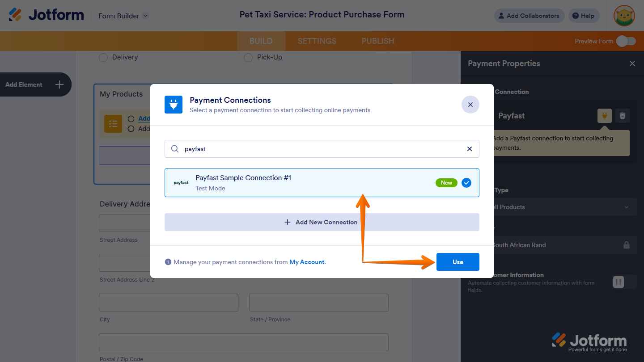
Task: Click the plus icon beside Add Element
Action: 59,84
